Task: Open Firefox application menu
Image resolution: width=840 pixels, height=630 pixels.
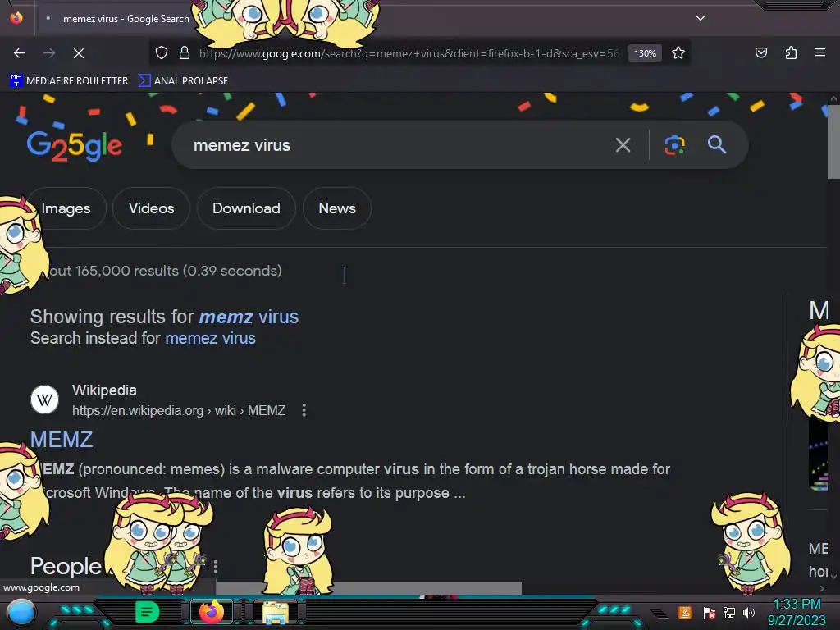Action: (x=820, y=52)
